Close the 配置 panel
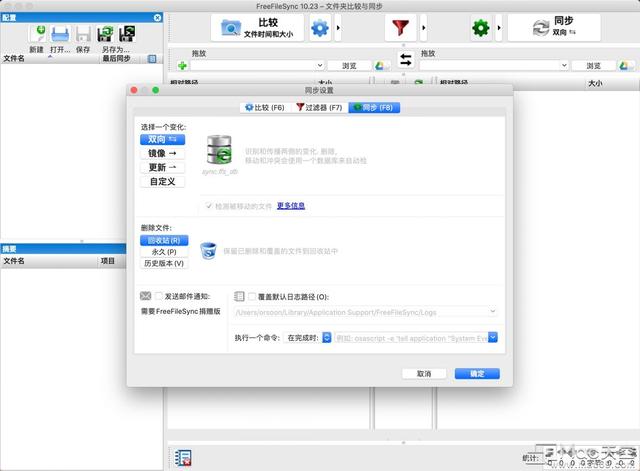 [x=158, y=18]
